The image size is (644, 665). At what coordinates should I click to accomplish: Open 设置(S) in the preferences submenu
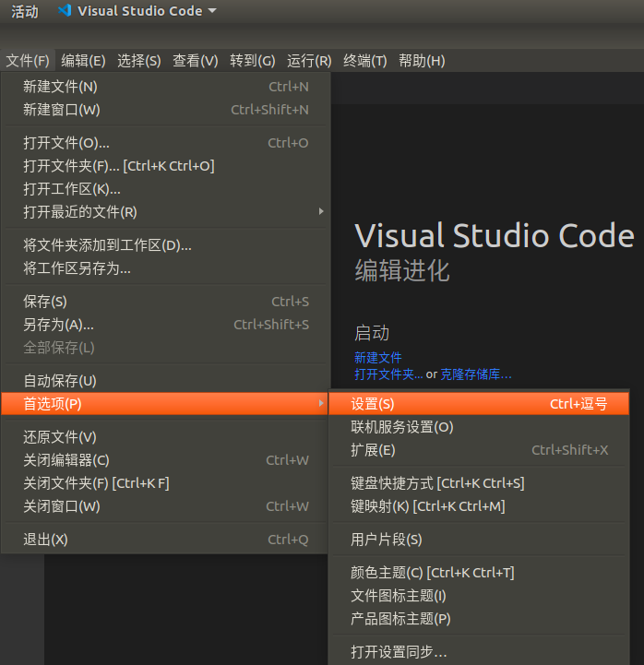pyautogui.click(x=479, y=404)
